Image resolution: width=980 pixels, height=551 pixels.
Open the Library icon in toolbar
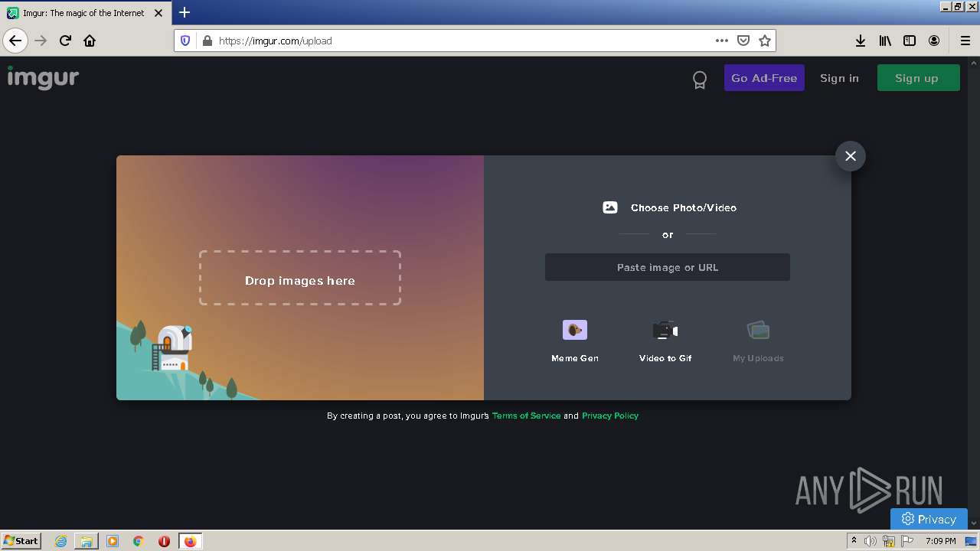point(885,41)
